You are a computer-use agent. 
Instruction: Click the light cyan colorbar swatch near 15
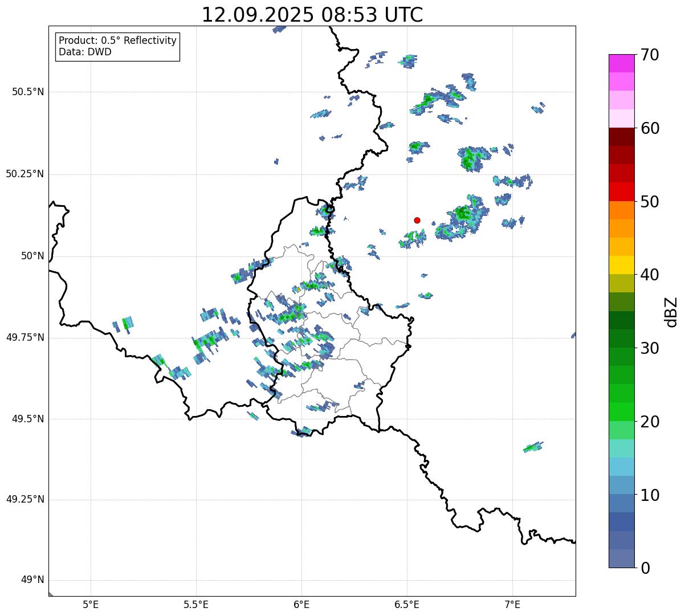coord(622,449)
